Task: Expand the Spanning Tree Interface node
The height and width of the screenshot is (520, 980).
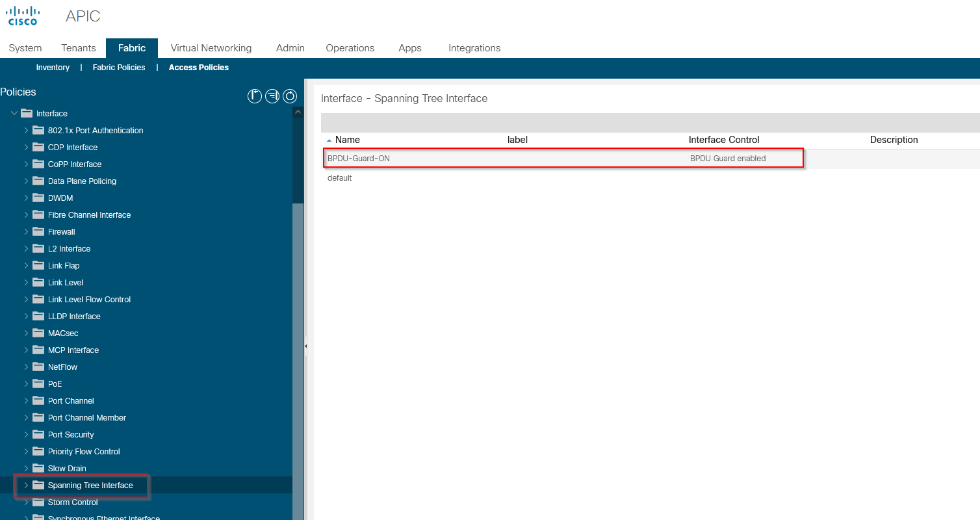Action: [x=26, y=485]
